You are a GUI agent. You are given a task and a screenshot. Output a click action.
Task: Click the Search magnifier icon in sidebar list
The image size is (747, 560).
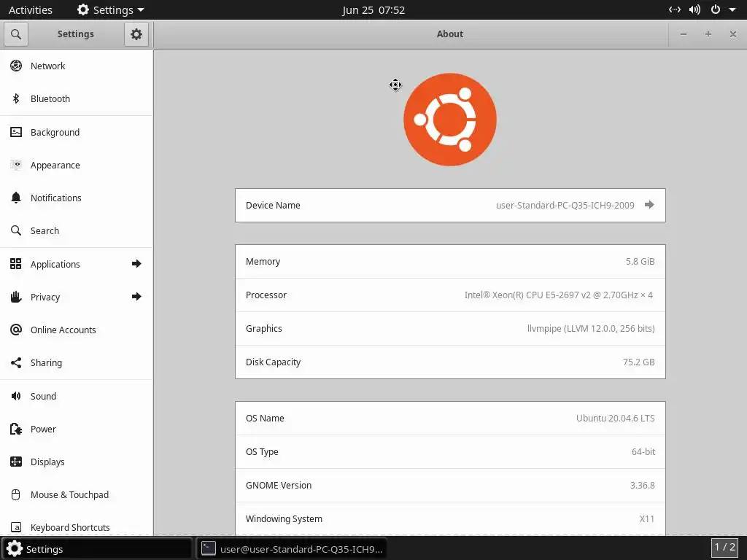point(16,230)
